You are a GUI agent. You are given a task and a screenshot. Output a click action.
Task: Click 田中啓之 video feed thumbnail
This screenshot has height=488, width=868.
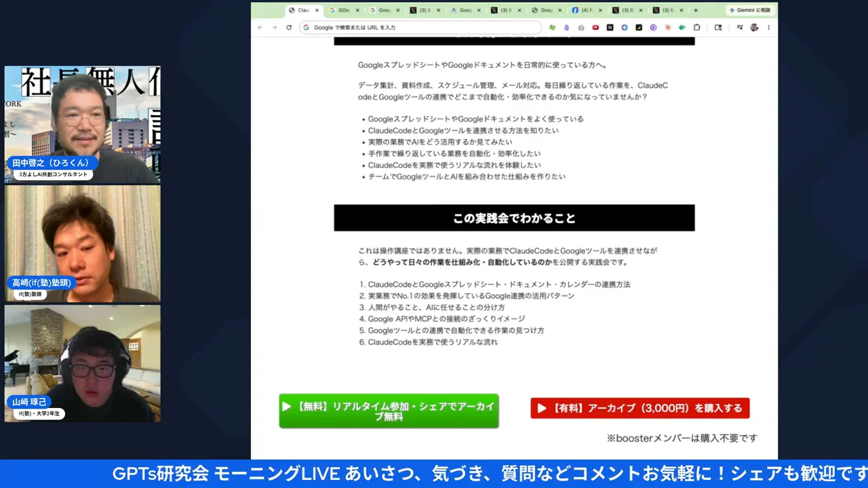point(83,125)
